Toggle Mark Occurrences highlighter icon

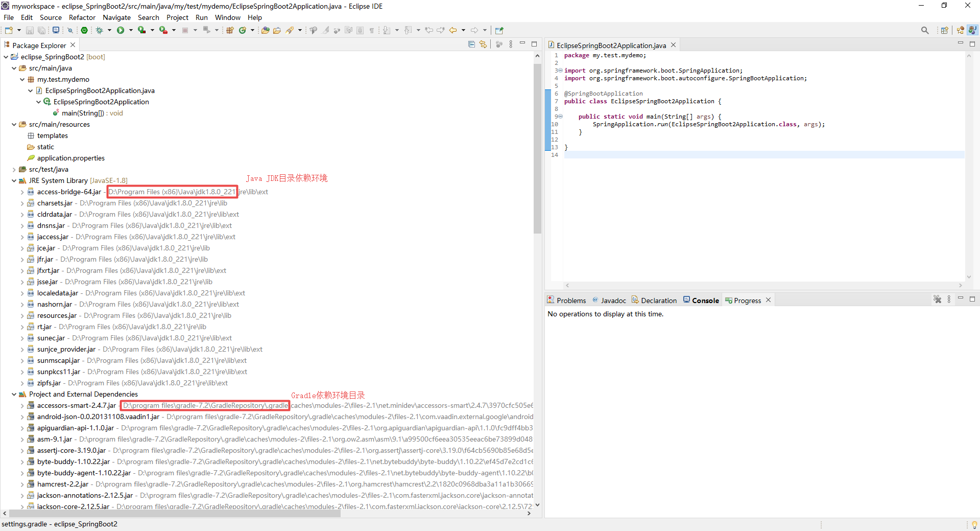point(325,30)
